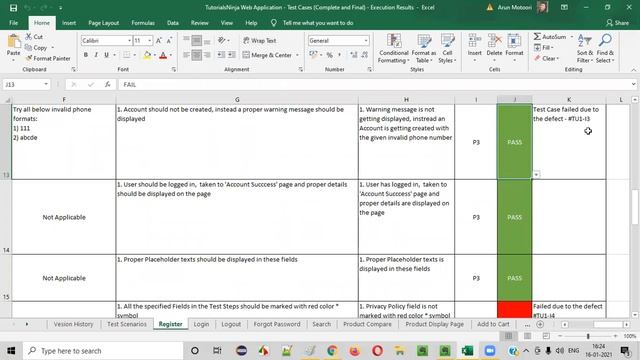
Task: Apply yellow fill color bucket
Action: 147,55
